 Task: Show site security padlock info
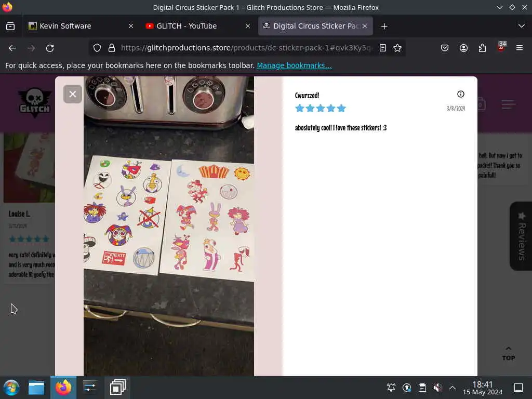(x=111, y=48)
